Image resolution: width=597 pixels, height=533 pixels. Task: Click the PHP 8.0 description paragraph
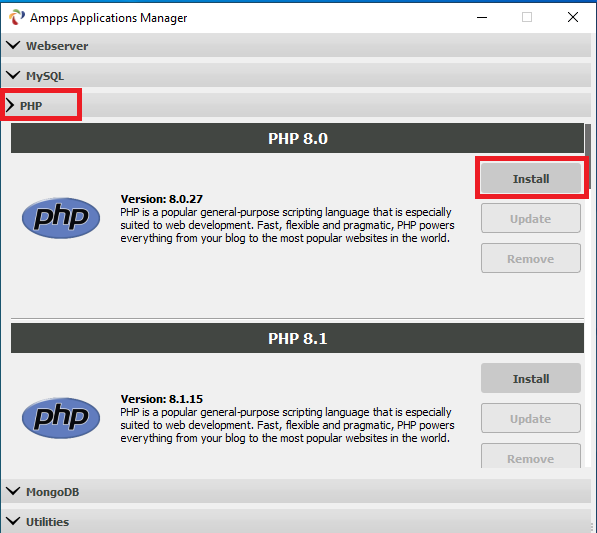point(287,225)
